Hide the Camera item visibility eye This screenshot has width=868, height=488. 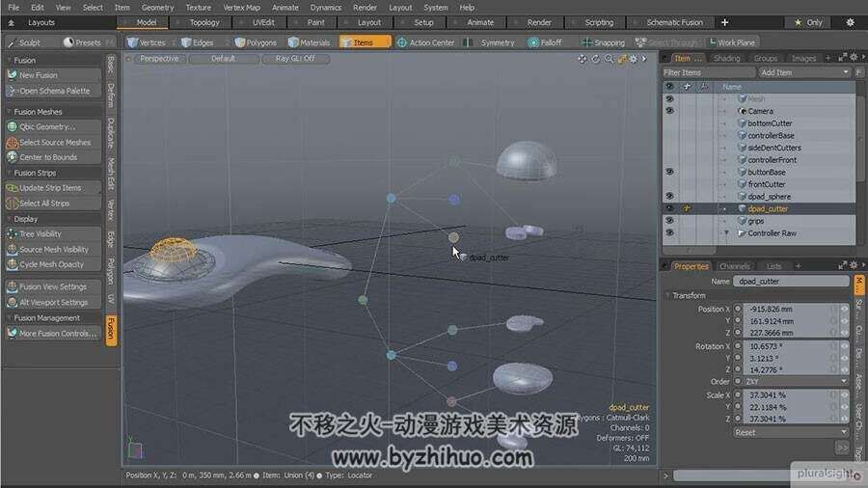669,111
